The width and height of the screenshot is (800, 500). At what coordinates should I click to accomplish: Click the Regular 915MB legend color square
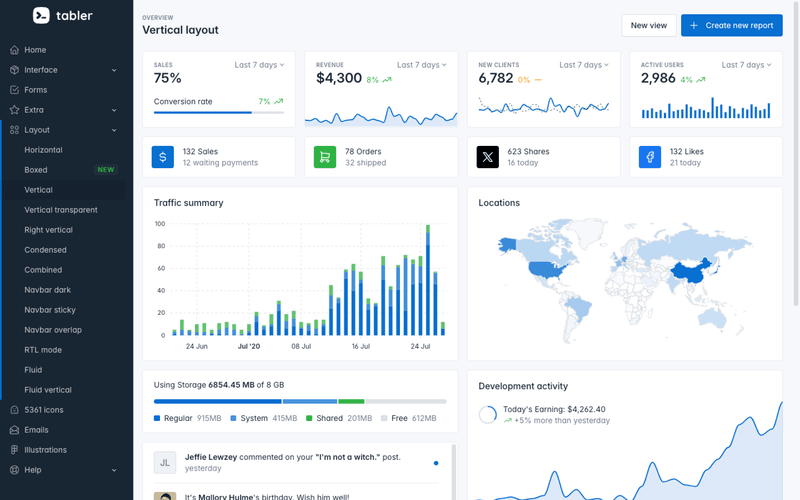(x=157, y=418)
